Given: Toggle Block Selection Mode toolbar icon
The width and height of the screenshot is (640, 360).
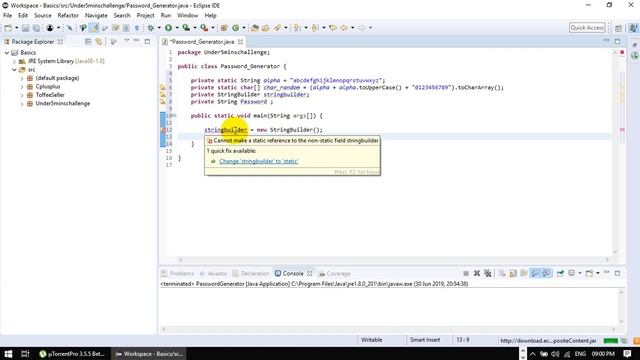Looking at the screenshot, I should pyautogui.click(x=126, y=28).
